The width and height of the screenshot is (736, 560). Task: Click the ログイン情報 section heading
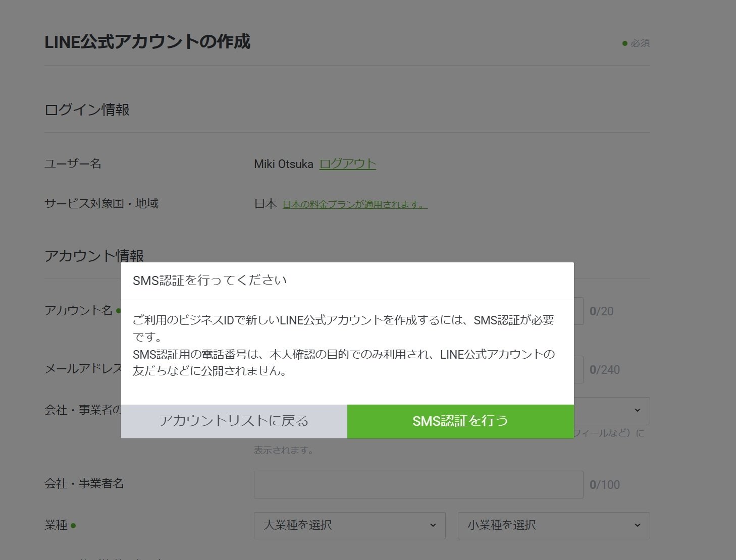(87, 109)
